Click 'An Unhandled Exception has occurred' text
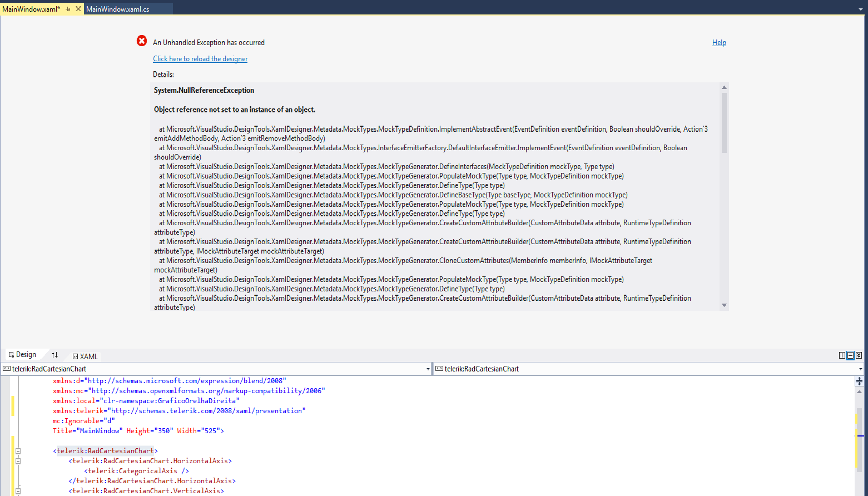The height and width of the screenshot is (496, 868). [209, 43]
